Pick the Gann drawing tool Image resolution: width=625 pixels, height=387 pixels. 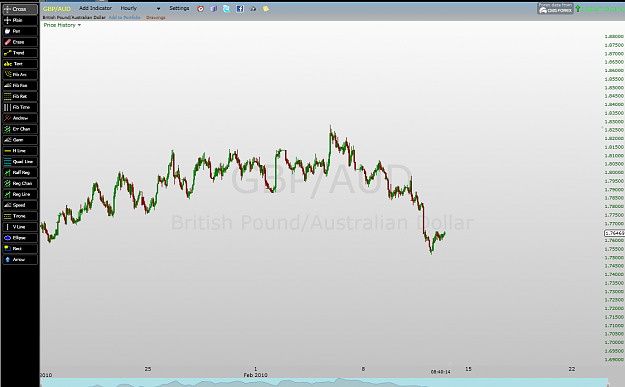20,140
